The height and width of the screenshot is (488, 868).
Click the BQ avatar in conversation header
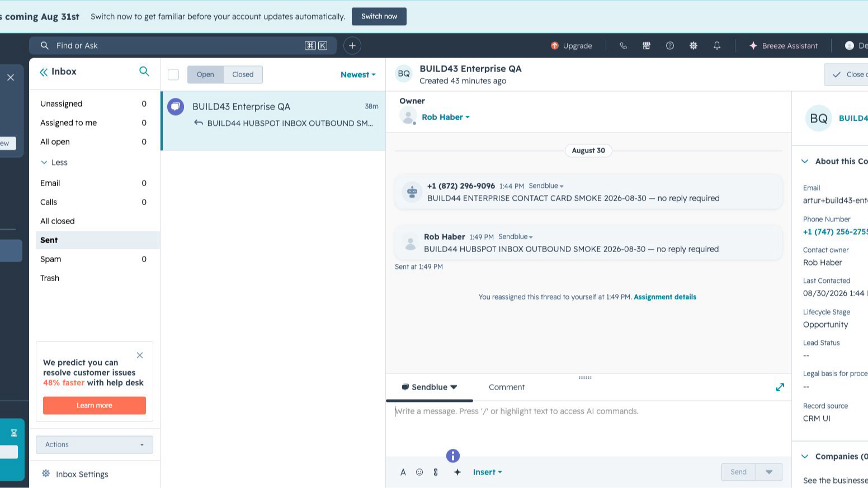pyautogui.click(x=404, y=74)
